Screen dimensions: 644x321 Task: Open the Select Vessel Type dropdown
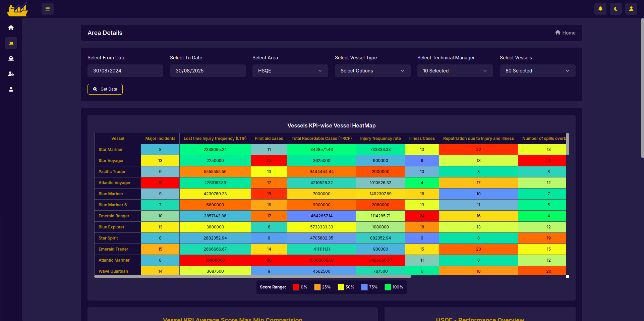point(372,71)
